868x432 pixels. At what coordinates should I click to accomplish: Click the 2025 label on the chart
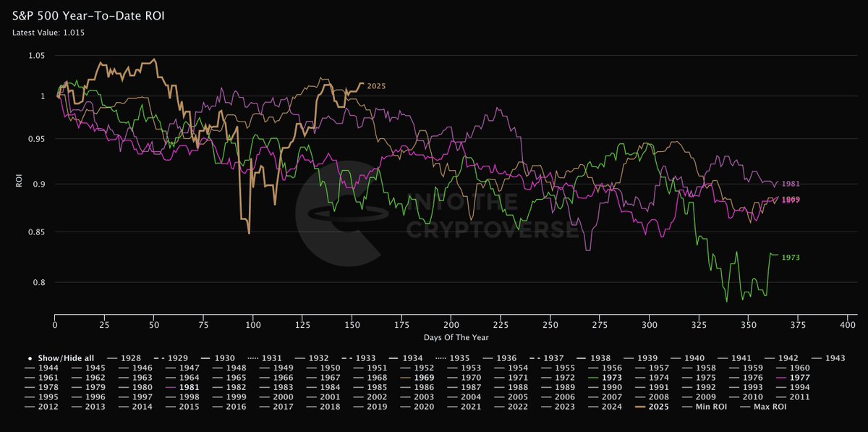click(376, 85)
